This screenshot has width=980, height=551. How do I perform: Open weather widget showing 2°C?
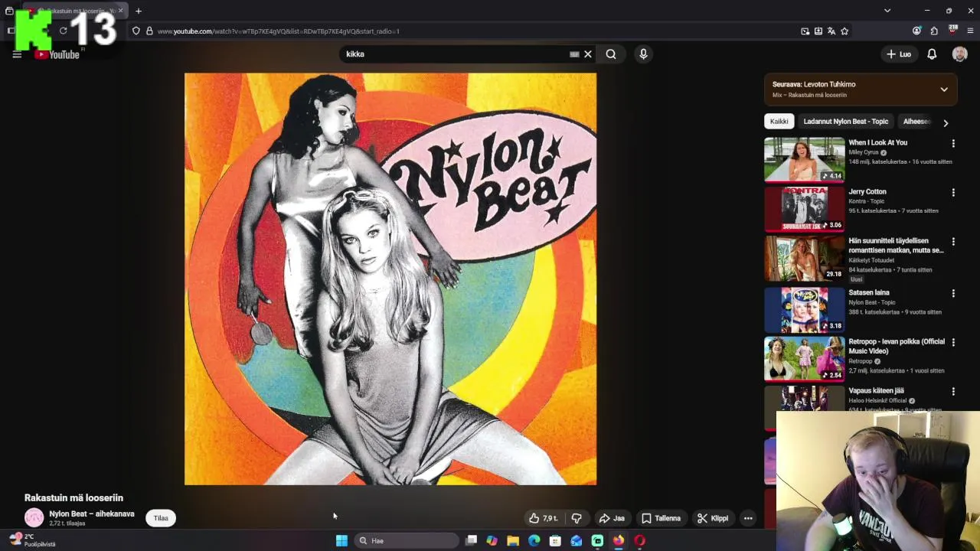coord(32,540)
